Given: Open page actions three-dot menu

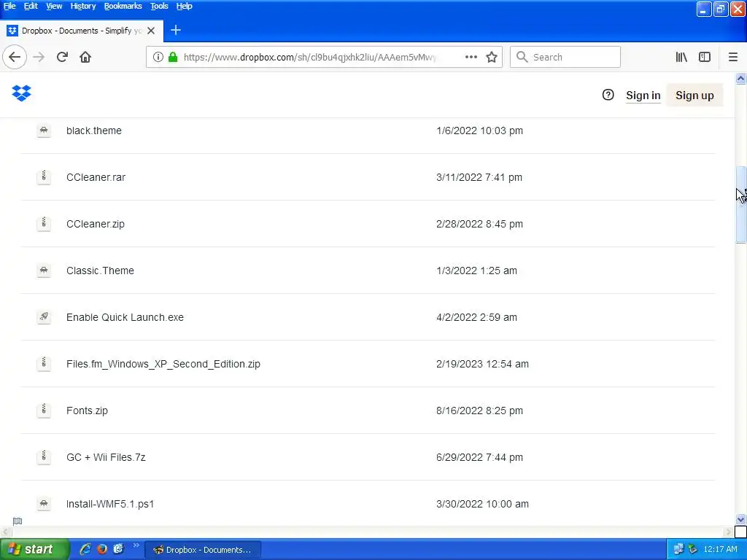Looking at the screenshot, I should tap(471, 57).
